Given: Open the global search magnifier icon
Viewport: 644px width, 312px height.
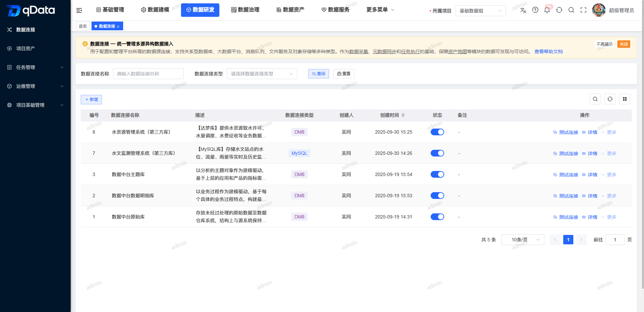Looking at the screenshot, I should (571, 10).
